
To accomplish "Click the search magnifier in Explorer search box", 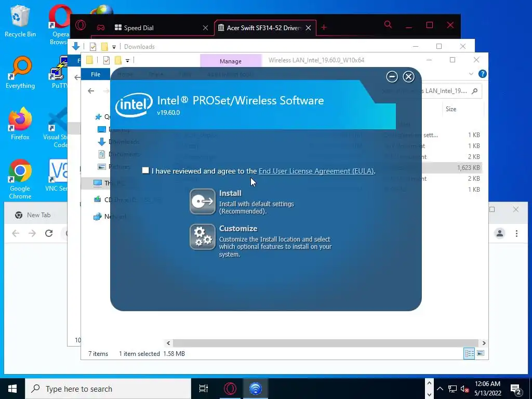I will [475, 91].
